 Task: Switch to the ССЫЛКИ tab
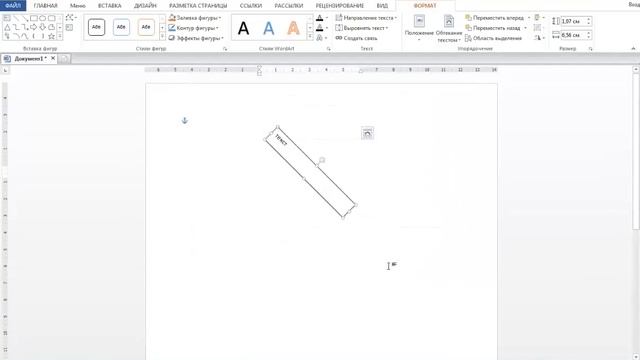point(251,6)
